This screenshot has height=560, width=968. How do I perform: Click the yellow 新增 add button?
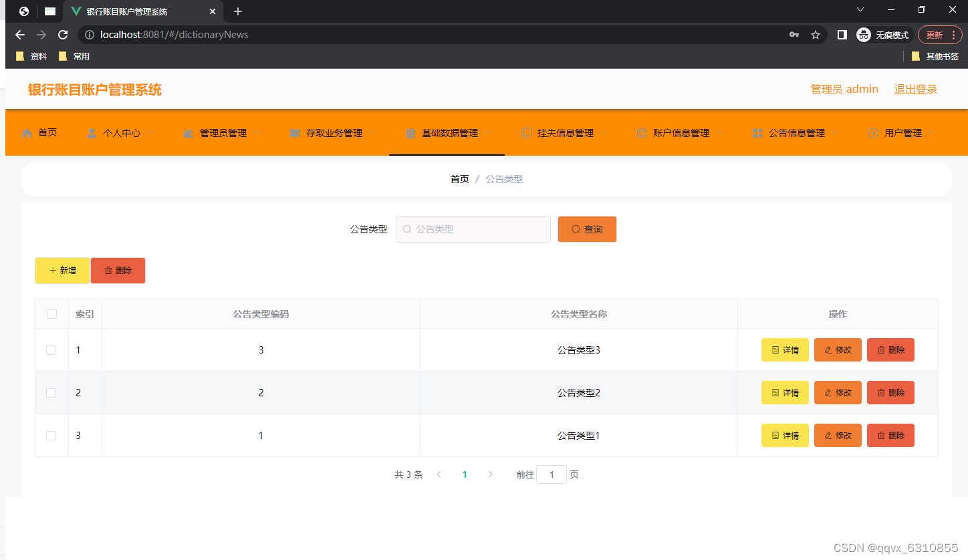[x=62, y=271]
